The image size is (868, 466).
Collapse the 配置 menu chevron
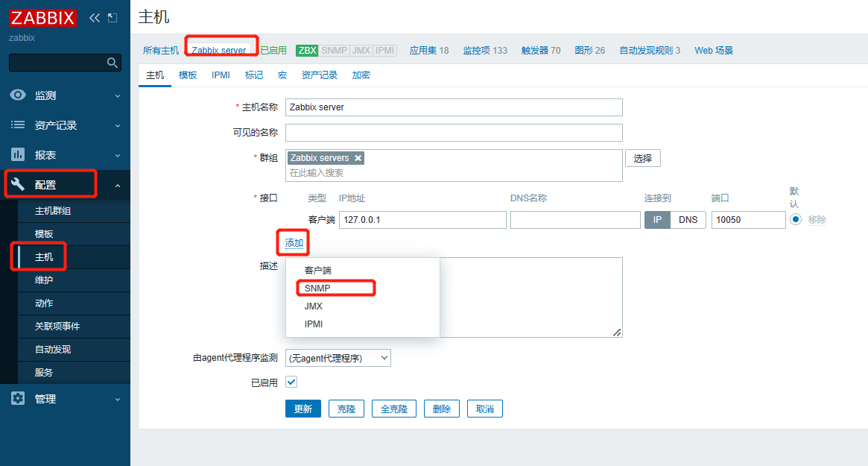point(118,186)
